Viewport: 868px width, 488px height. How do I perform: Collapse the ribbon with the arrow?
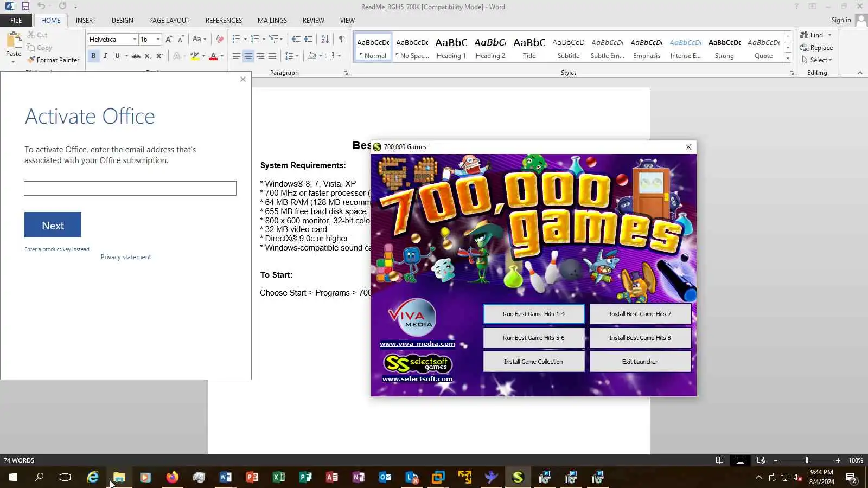coord(860,73)
